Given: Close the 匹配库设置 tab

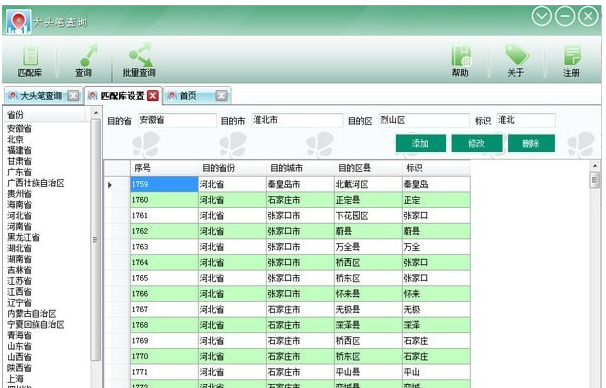Looking at the screenshot, I should (x=153, y=95).
